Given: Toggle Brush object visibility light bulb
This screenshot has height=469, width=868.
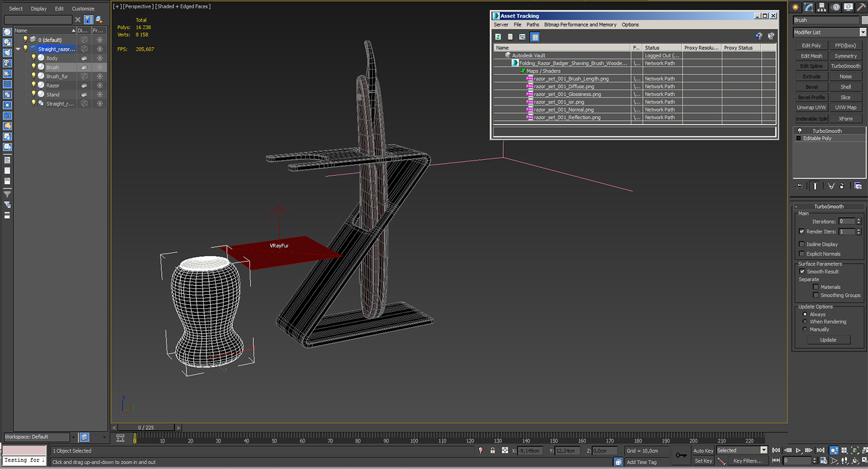Looking at the screenshot, I should (x=33, y=67).
